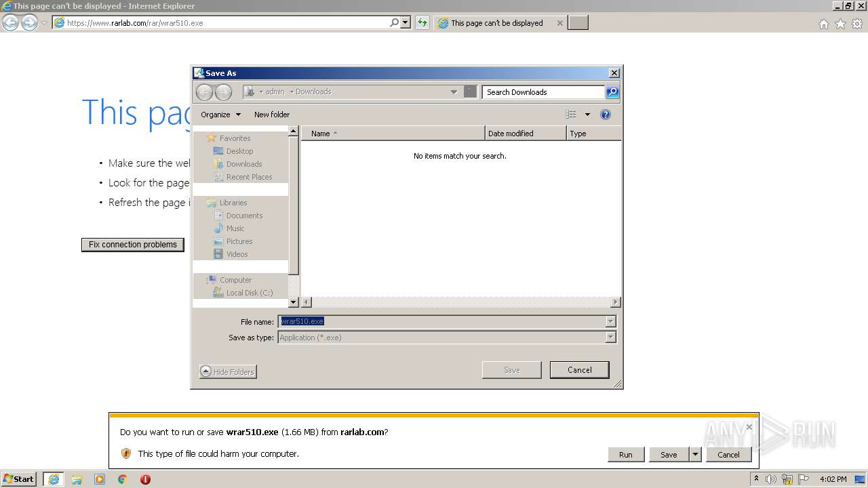Open the File name dropdown arrow

click(610, 322)
